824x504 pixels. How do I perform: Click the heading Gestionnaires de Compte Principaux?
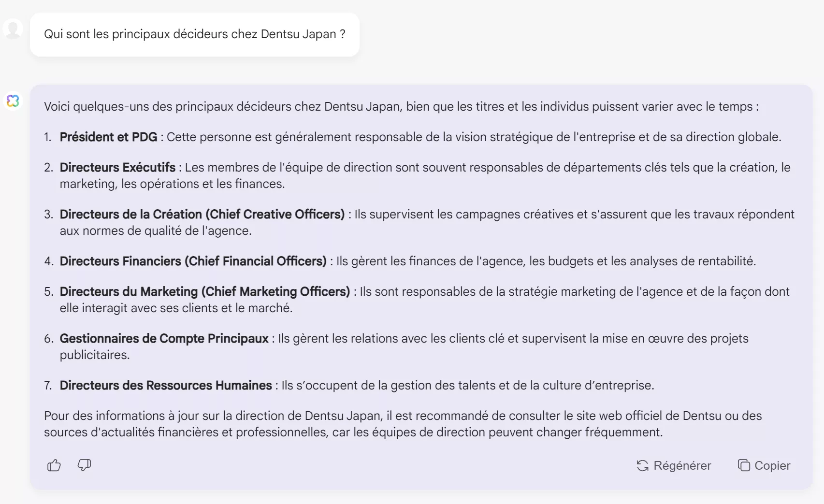click(164, 338)
